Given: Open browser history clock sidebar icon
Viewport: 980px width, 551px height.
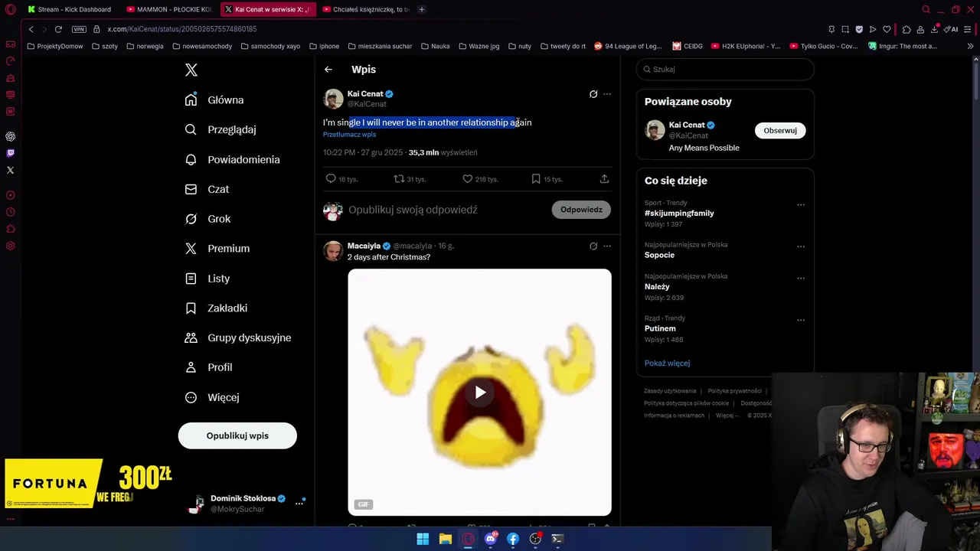Looking at the screenshot, I should point(10,212).
